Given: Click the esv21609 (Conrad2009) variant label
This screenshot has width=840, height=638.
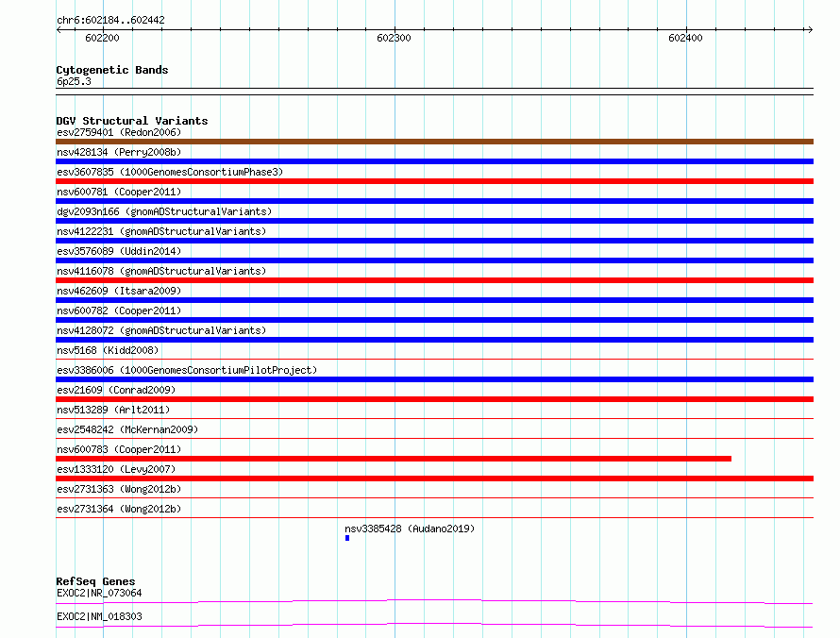Looking at the screenshot, I should (x=116, y=390).
